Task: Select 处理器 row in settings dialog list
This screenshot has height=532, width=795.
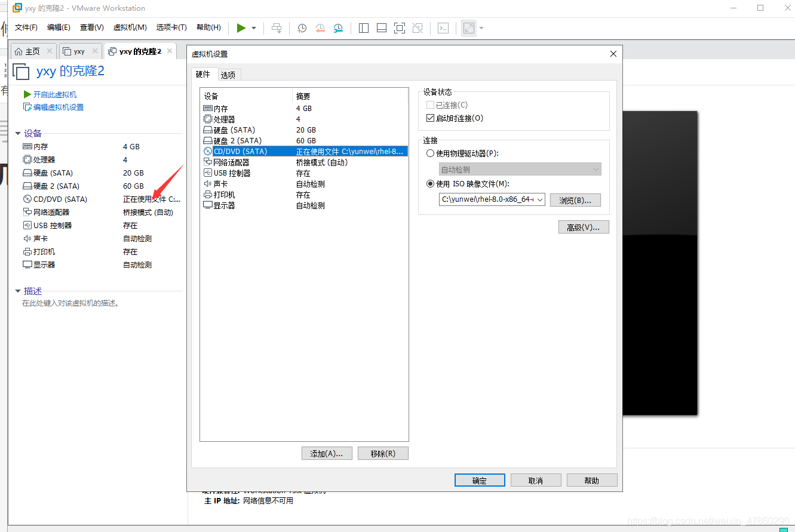Action: (304, 119)
